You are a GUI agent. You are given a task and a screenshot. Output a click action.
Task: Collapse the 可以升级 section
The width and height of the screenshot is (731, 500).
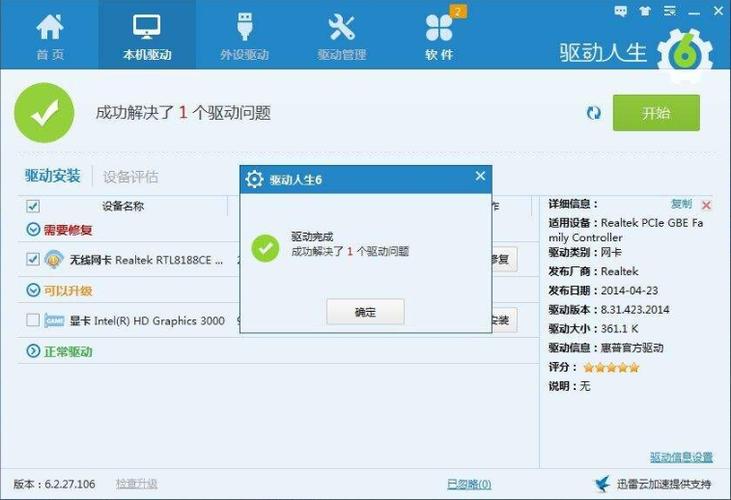tap(33, 290)
